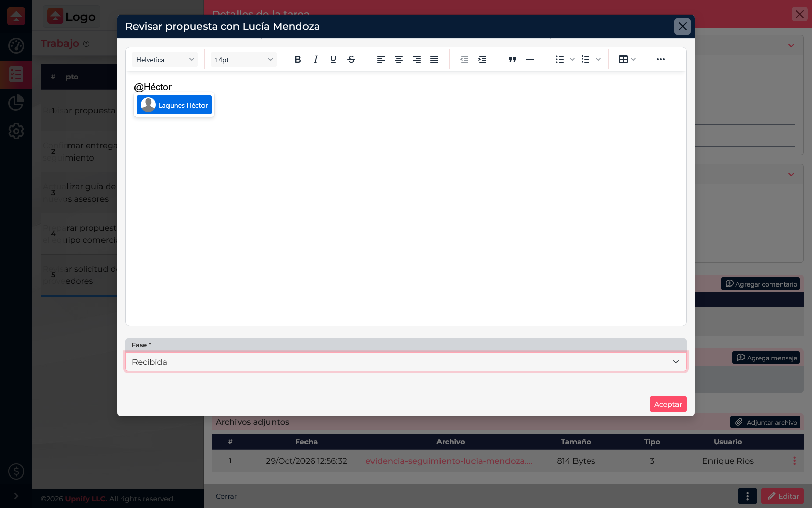Click the Aceptar button
The width and height of the screenshot is (812, 508).
pos(668,404)
